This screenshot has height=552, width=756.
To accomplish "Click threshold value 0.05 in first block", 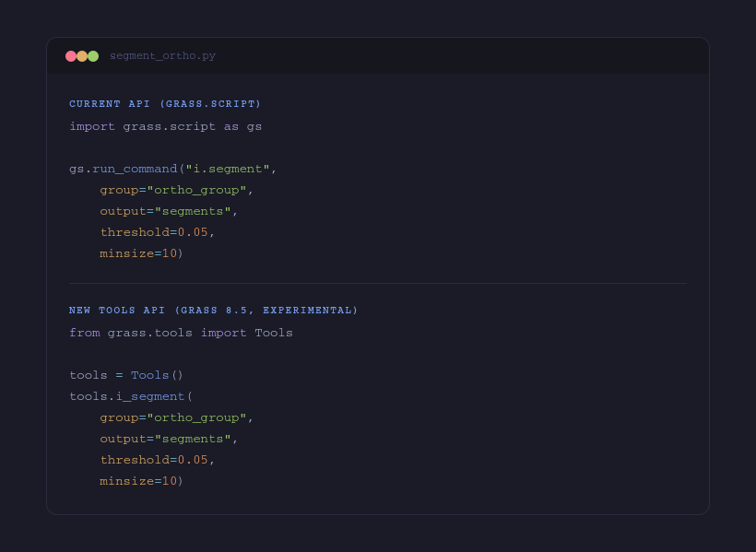I will coord(193,232).
